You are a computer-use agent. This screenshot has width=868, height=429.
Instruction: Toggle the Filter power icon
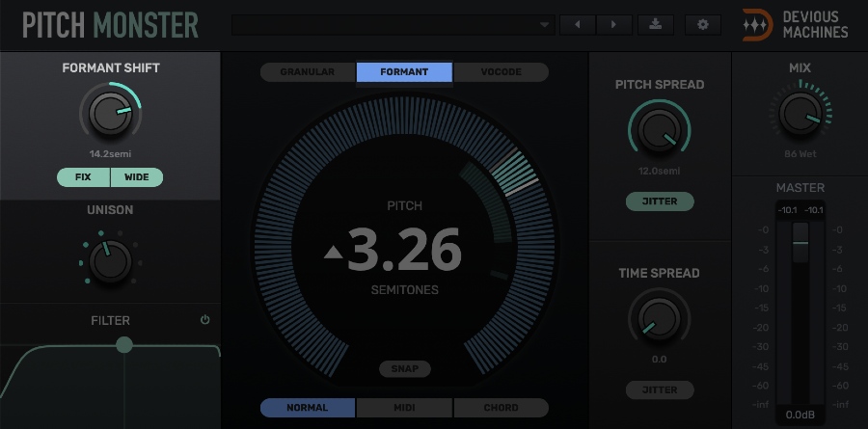click(x=204, y=320)
